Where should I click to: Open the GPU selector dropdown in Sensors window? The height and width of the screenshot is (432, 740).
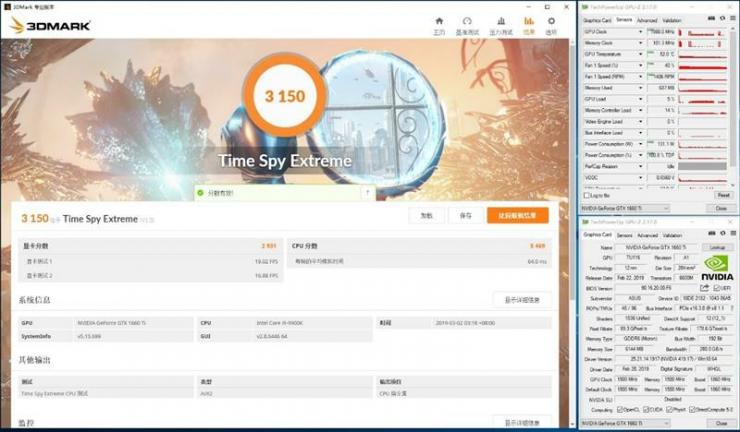click(625, 208)
